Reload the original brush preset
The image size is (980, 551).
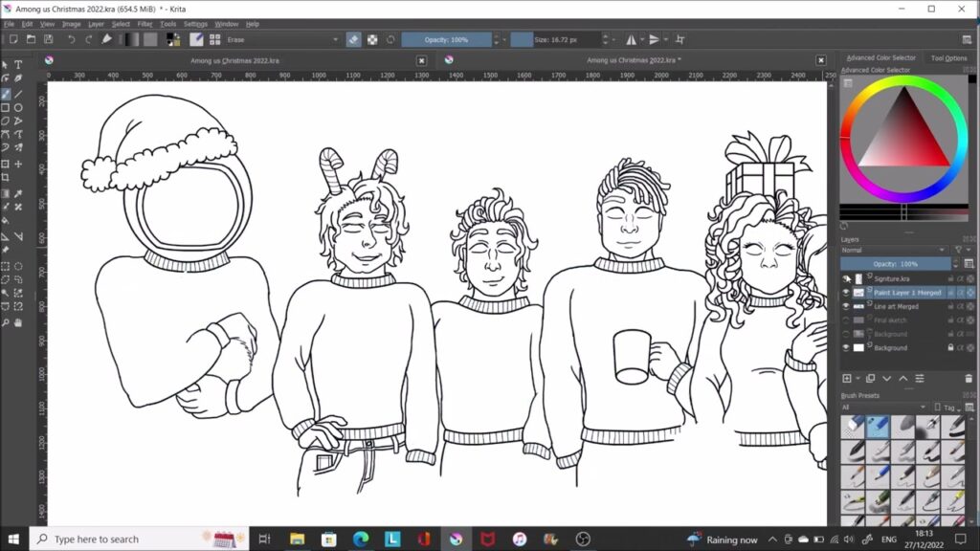(390, 39)
